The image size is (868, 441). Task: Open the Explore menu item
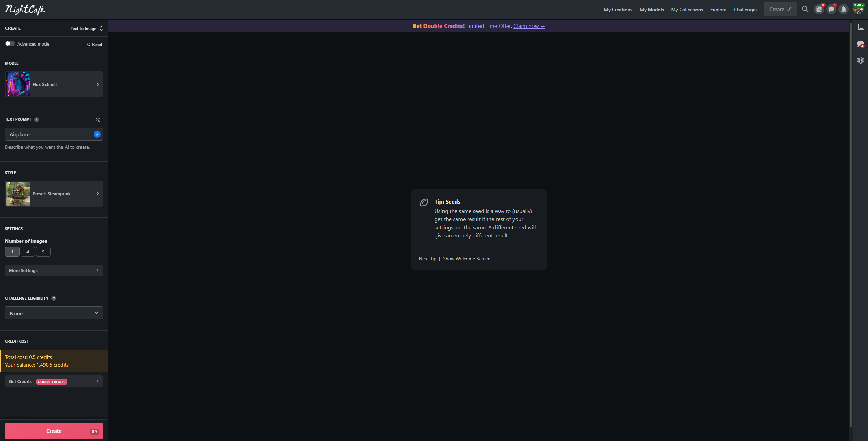coord(718,10)
